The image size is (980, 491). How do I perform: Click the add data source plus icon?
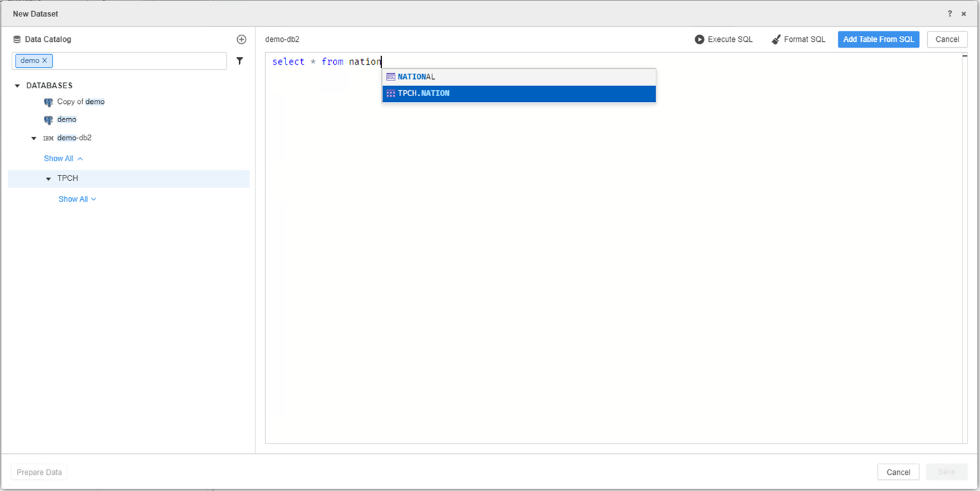(x=241, y=39)
